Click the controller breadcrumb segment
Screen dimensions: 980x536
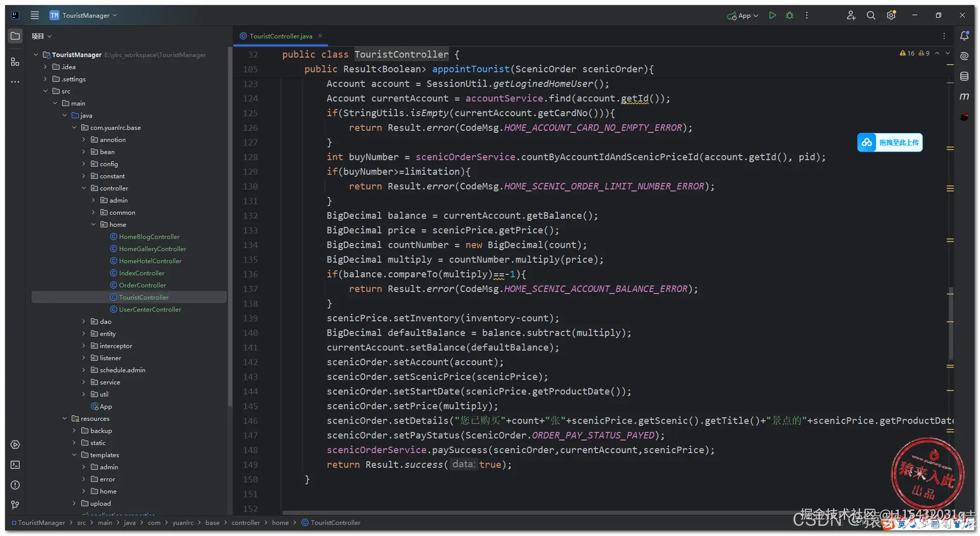click(x=246, y=522)
